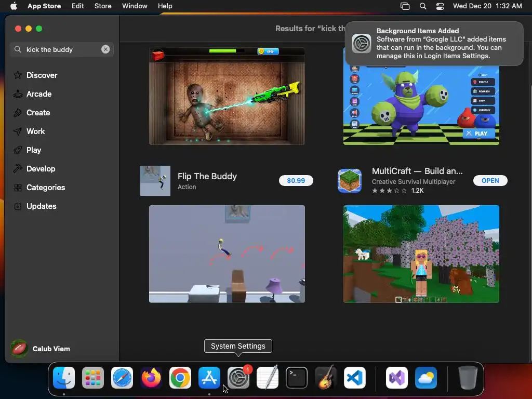
Task: Launch Terminal from the Dock
Action: (x=297, y=378)
